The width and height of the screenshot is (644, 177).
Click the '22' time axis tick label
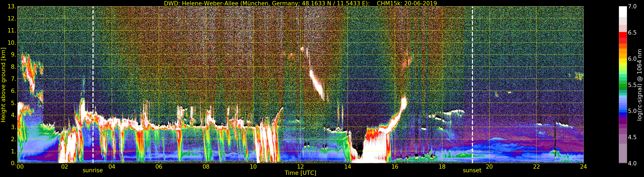536,167
